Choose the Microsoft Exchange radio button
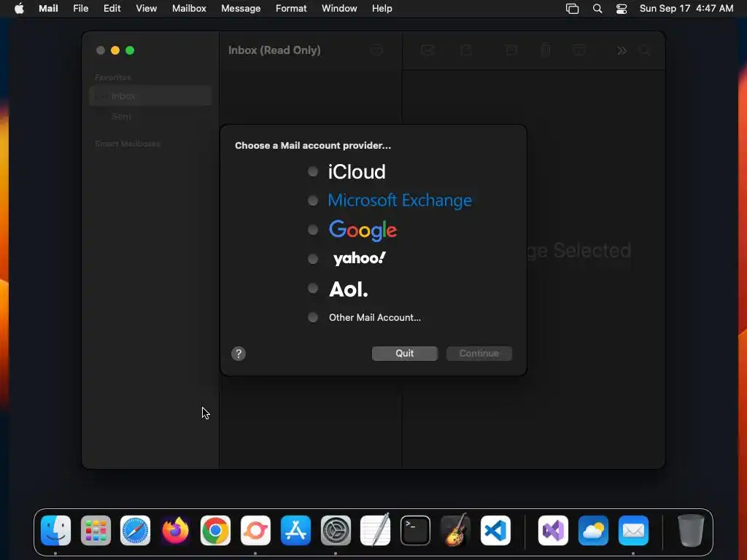 (312, 201)
